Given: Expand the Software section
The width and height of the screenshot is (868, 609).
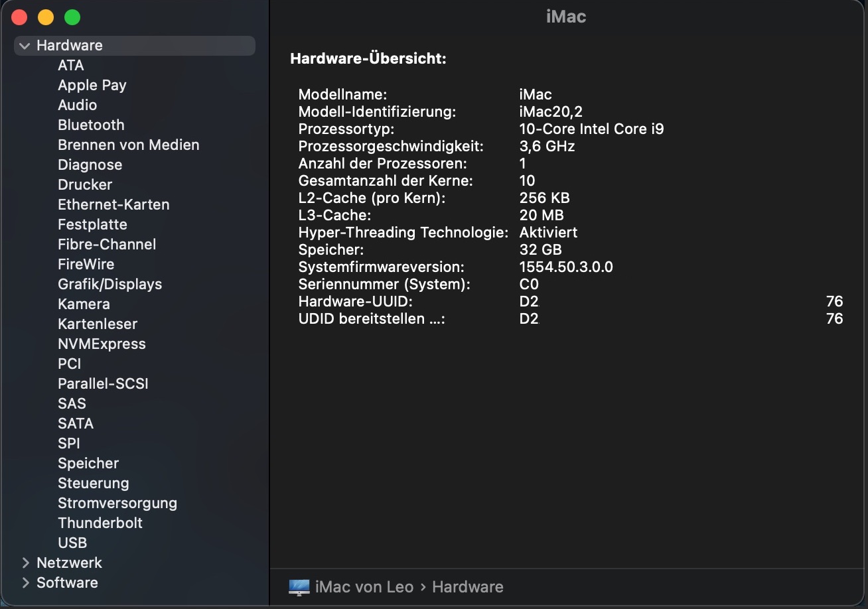Looking at the screenshot, I should click(x=26, y=582).
